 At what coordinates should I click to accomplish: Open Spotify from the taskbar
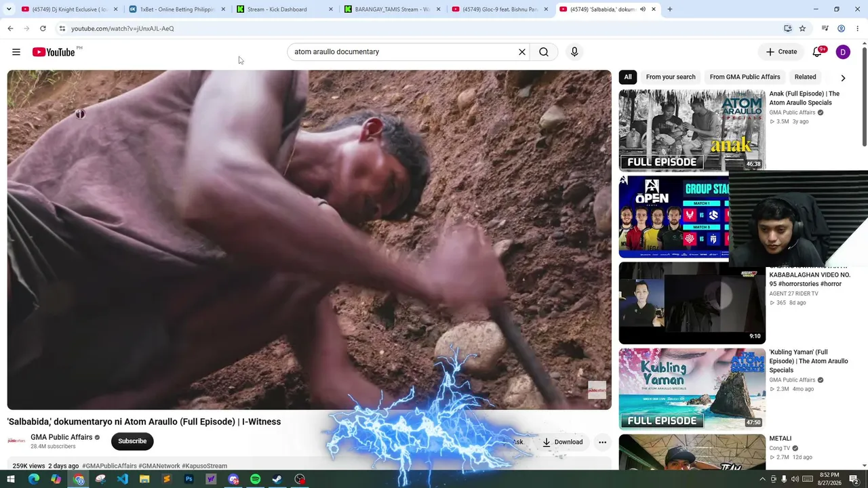click(x=255, y=479)
